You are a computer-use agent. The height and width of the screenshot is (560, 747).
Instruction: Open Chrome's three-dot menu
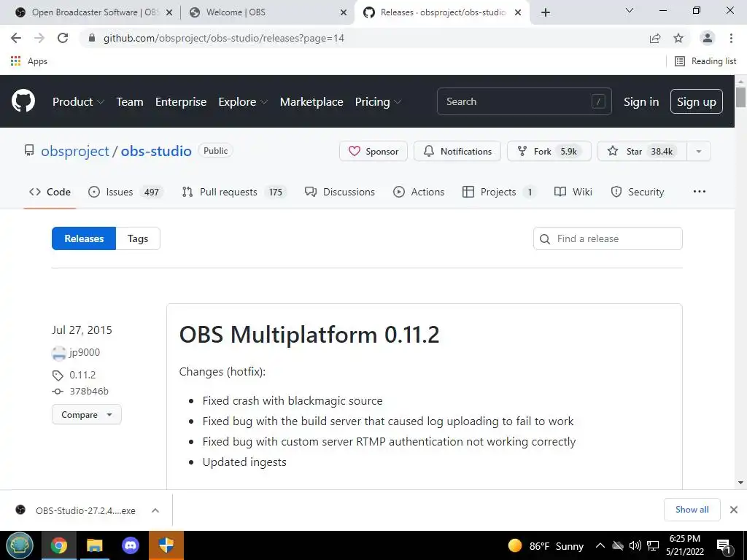point(731,38)
